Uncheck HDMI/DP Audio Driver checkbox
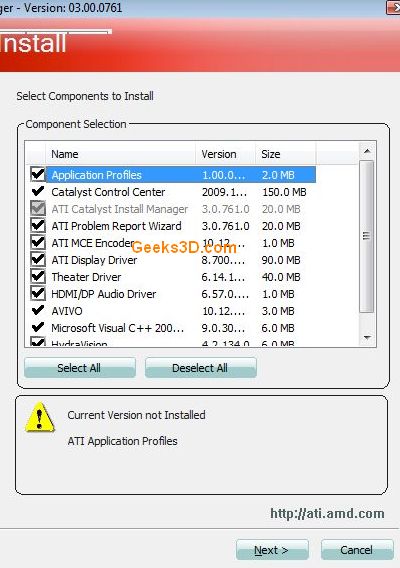Image resolution: width=400 pixels, height=568 pixels. tap(38, 293)
